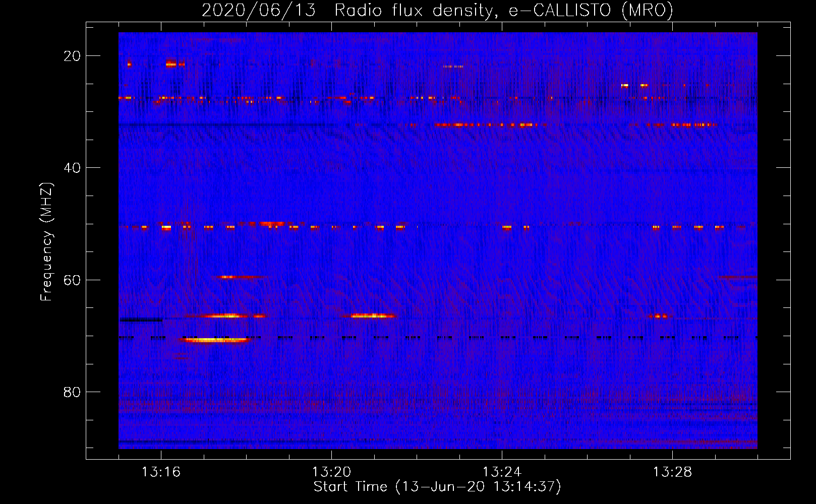Viewport: 816px width, 504px height.
Task: Select the "Frequency (MHZ)" y-axis label
Action: pyautogui.click(x=46, y=241)
